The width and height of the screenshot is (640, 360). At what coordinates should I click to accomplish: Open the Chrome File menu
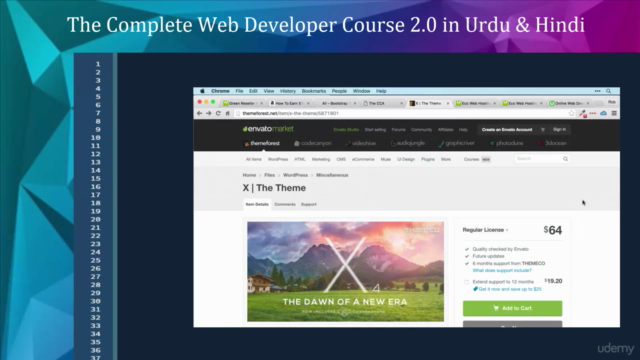(x=239, y=91)
